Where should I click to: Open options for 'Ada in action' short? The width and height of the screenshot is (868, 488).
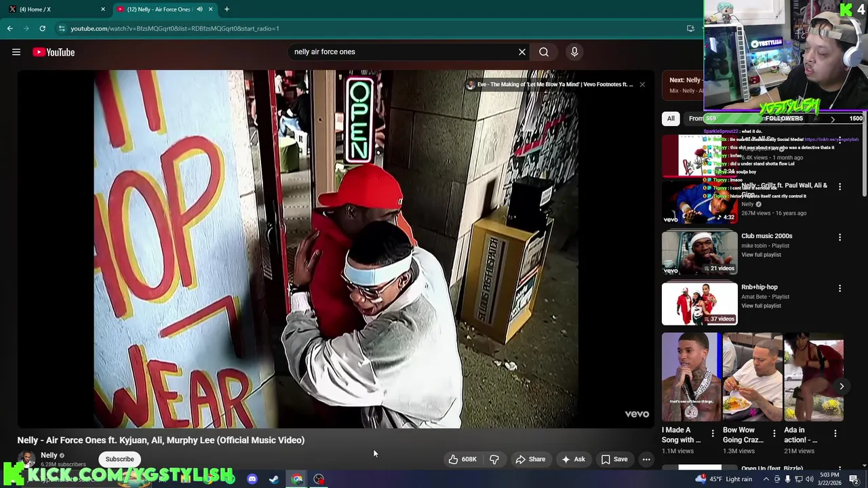click(835, 433)
